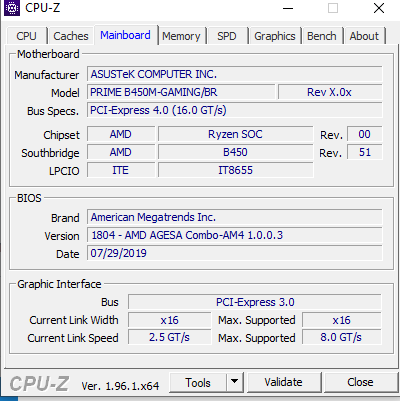Minimize the CPU-Z window
The width and height of the screenshot is (400, 401).
pos(288,8)
